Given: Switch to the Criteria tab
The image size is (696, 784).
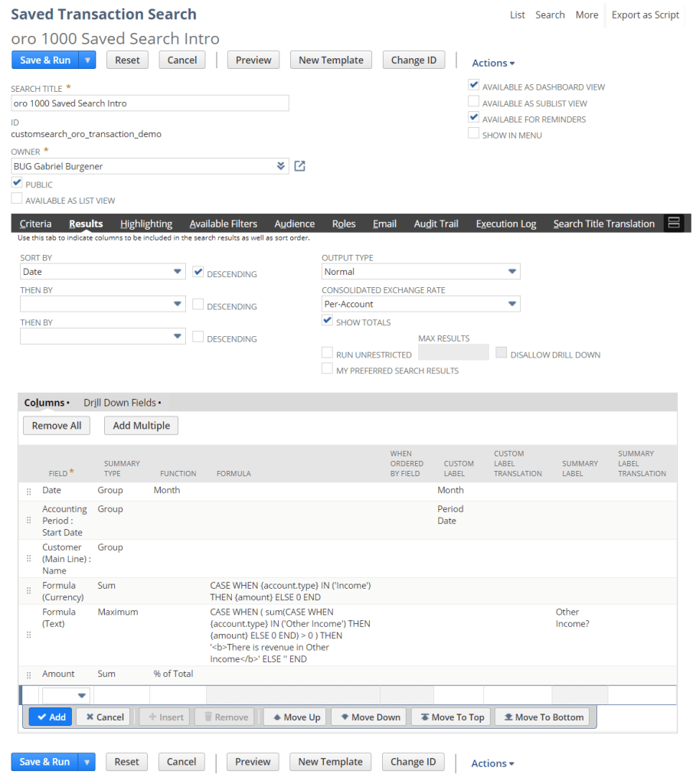Looking at the screenshot, I should pos(35,224).
